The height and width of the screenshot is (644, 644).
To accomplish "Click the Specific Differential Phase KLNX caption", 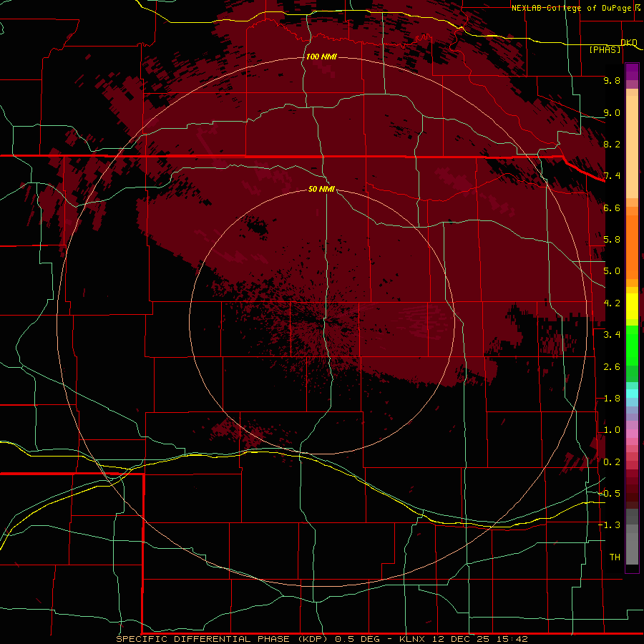I will pos(321,639).
